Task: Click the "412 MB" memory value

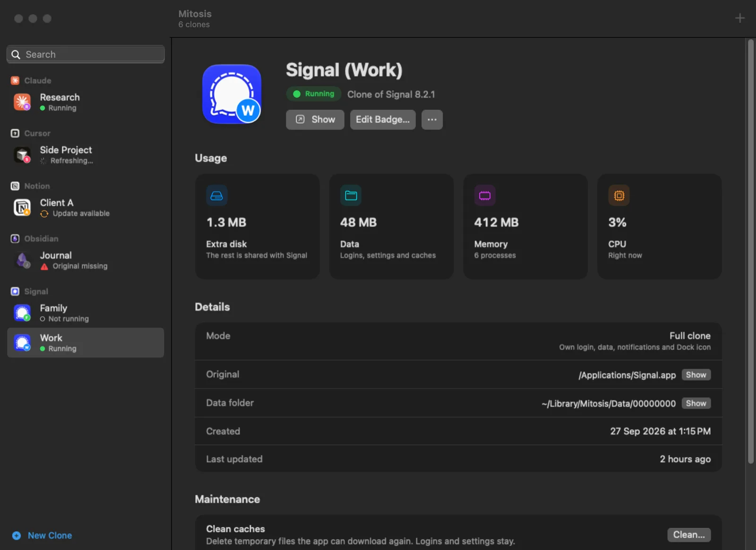Action: pyautogui.click(x=496, y=222)
